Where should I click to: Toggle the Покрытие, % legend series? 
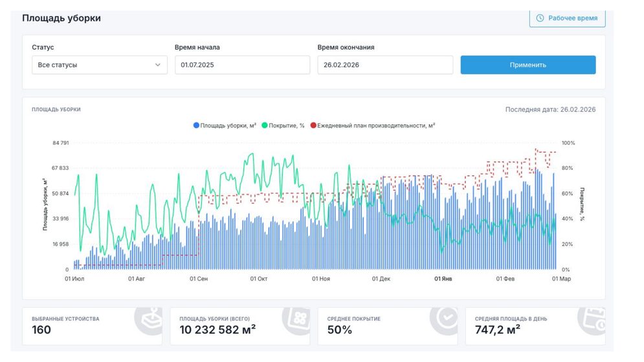pyautogui.click(x=283, y=125)
